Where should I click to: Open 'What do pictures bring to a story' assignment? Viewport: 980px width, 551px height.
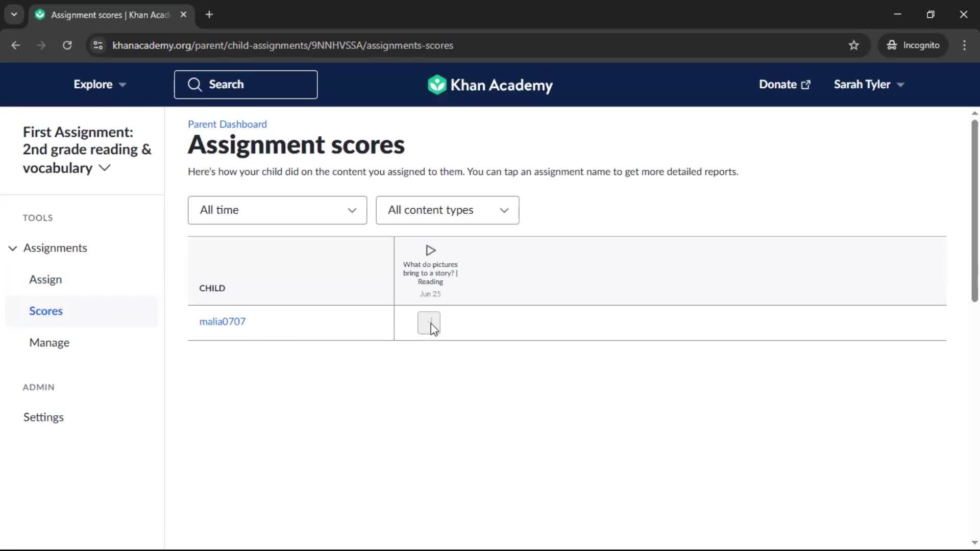[430, 273]
